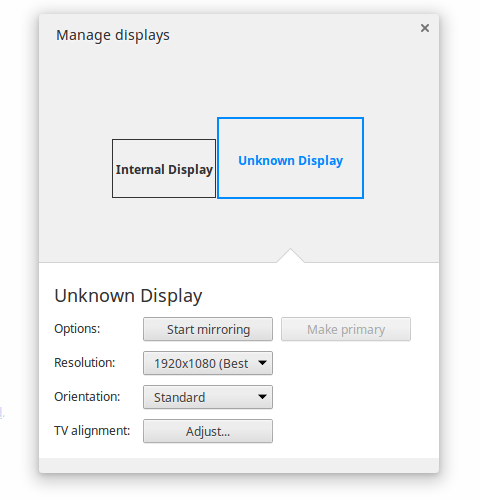480x500 pixels.
Task: Click the greyed-out Make primary button
Action: (346, 329)
